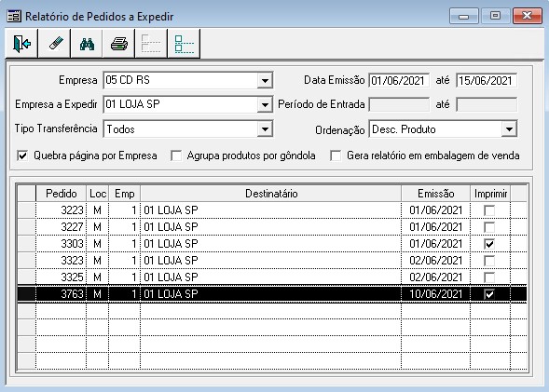Select pedido cell 3323
Viewport: 549px width, 392px height.
pyautogui.click(x=61, y=261)
